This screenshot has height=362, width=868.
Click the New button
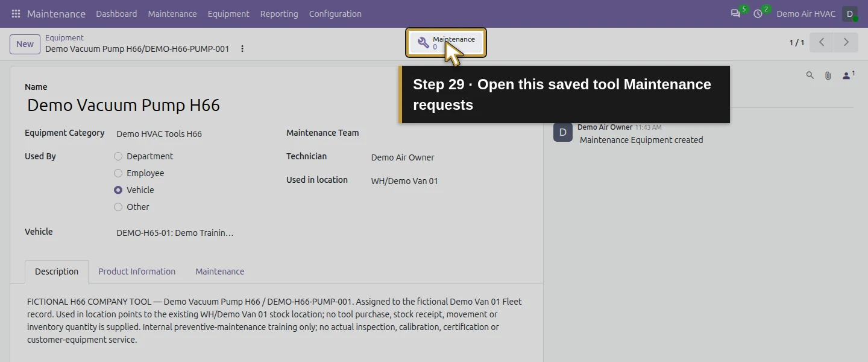click(25, 43)
